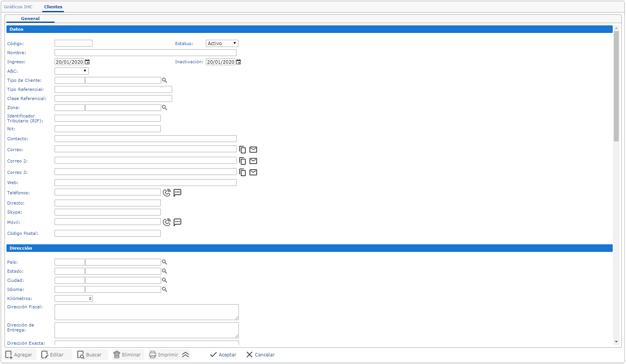The image size is (626, 364).
Task: Click into the Nombre text field
Action: [145, 53]
